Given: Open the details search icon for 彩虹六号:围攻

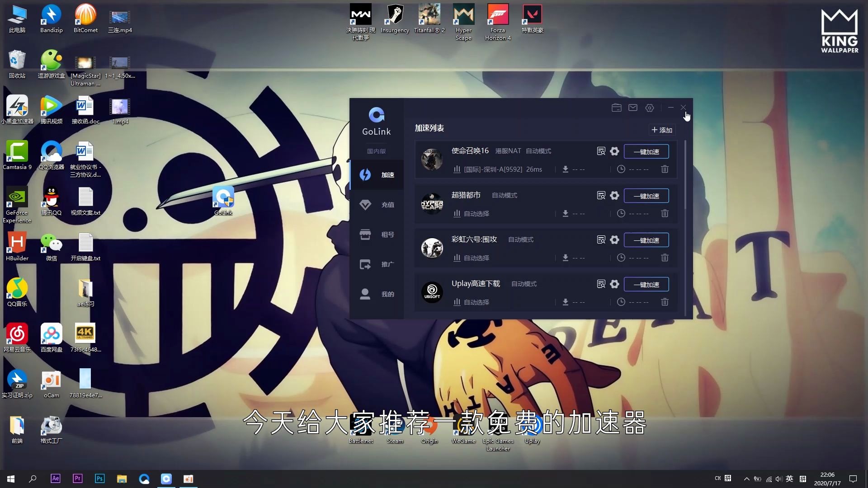Looking at the screenshot, I should coord(601,240).
